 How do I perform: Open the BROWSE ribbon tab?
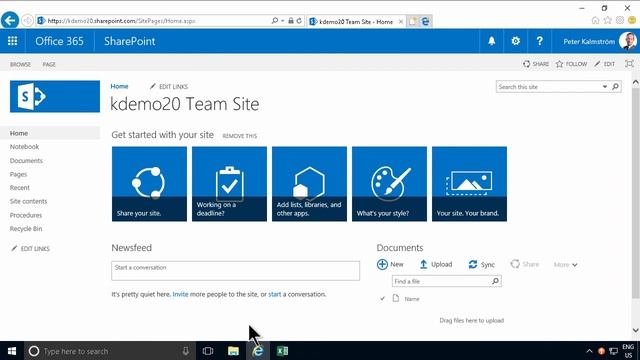tap(20, 64)
